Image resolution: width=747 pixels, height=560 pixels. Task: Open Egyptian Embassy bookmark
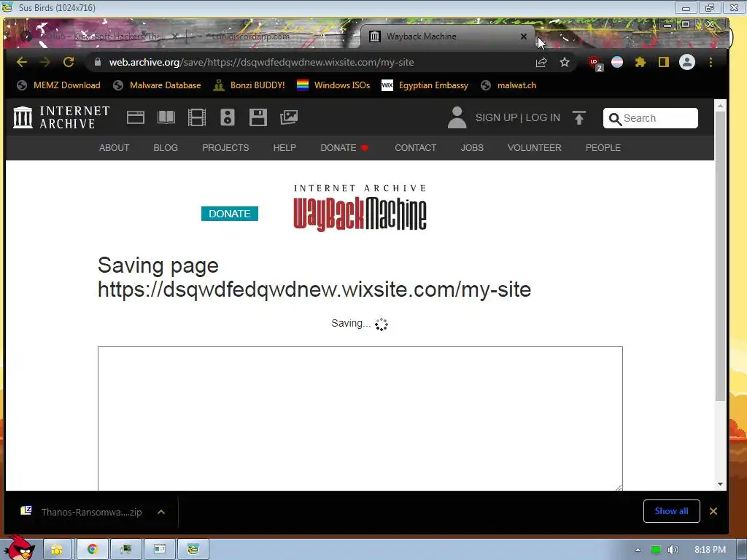pyautogui.click(x=425, y=85)
